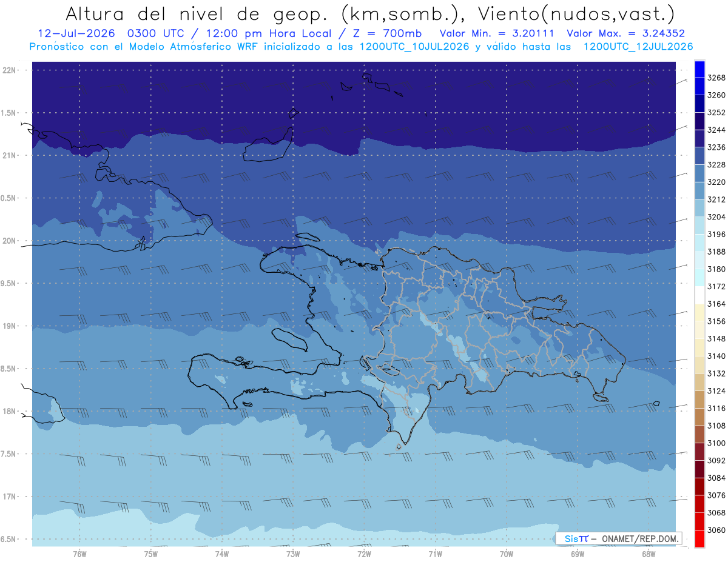Click the '3172' colorbar value

[716, 286]
